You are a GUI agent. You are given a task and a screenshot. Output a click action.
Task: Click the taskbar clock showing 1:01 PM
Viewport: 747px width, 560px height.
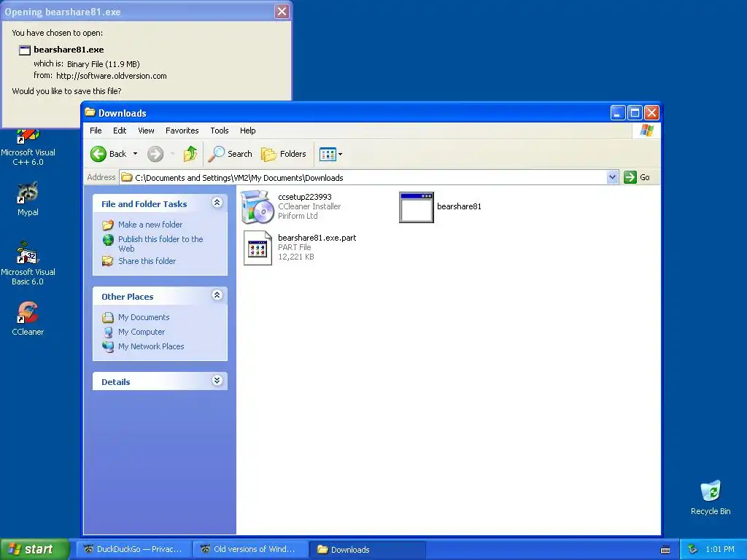tap(720, 549)
